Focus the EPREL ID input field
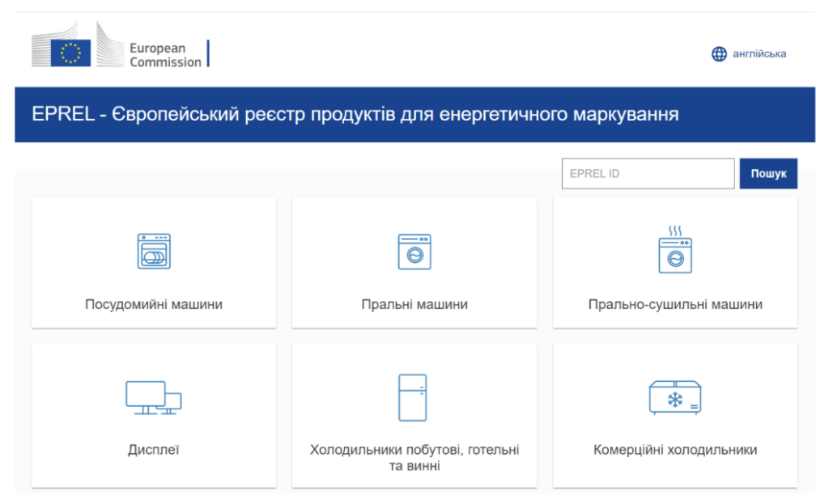Screen dimensions: 829x504 (648, 173)
